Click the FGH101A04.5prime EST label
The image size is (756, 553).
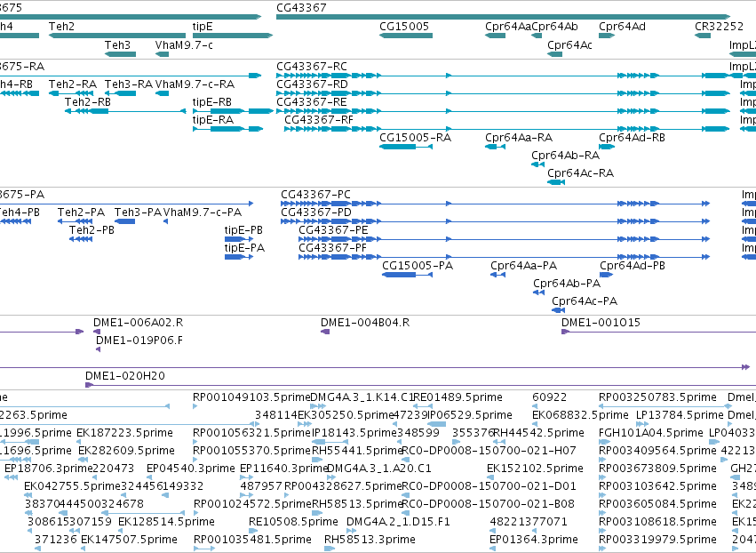pos(651,433)
